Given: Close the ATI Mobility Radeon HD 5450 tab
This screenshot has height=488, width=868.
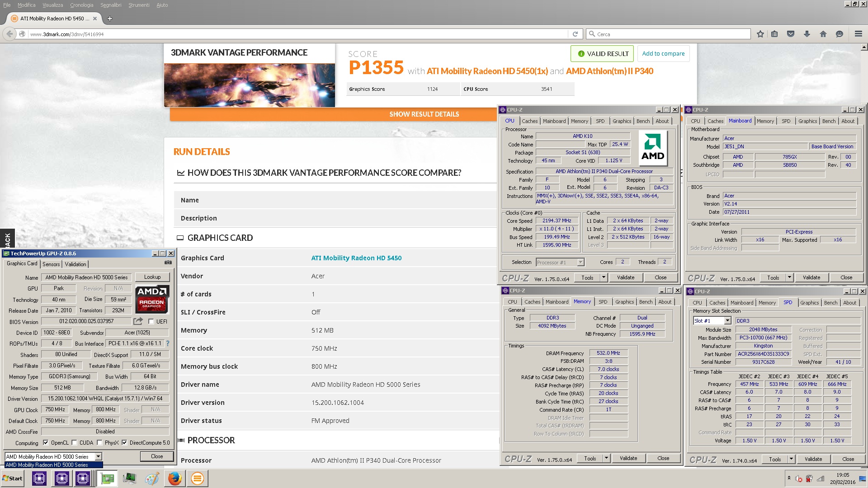Looking at the screenshot, I should coord(95,19).
